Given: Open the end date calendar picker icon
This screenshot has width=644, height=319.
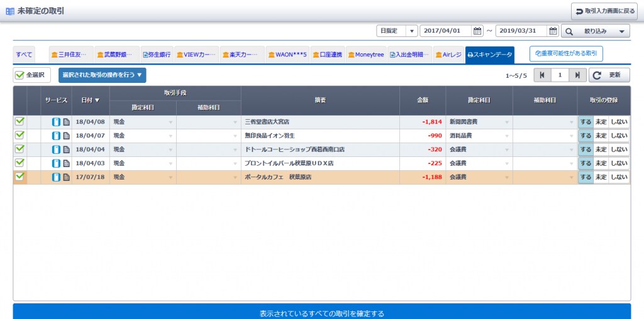Looking at the screenshot, I should 553,31.
